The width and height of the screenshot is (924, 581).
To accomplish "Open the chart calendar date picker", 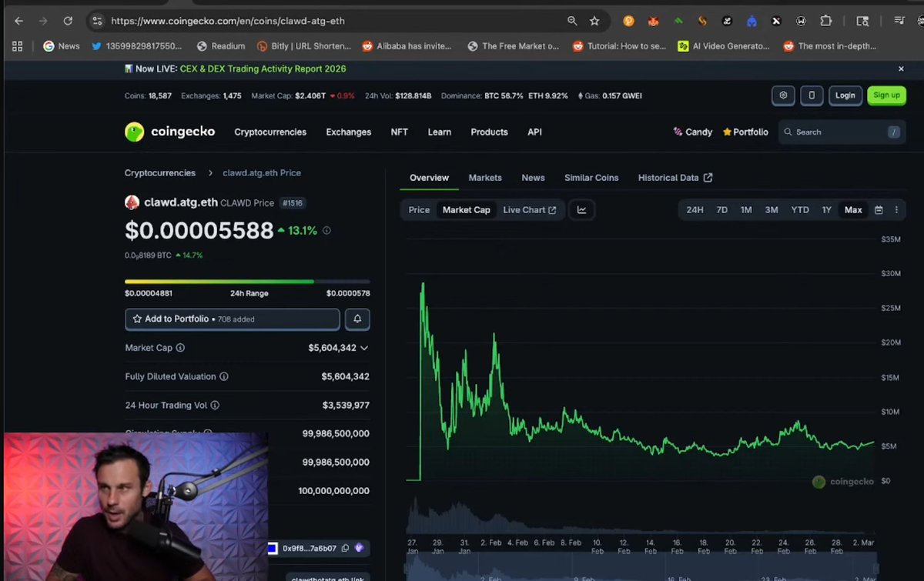I will pyautogui.click(x=879, y=210).
